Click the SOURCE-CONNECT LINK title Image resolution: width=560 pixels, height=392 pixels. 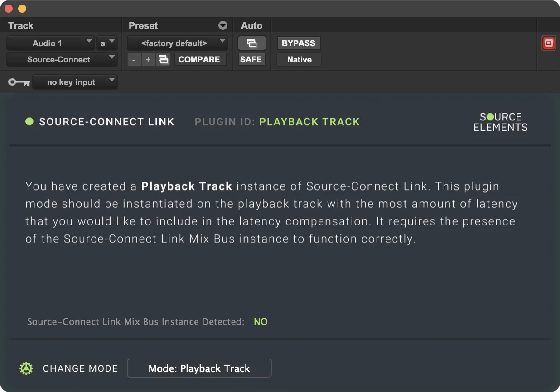(106, 122)
